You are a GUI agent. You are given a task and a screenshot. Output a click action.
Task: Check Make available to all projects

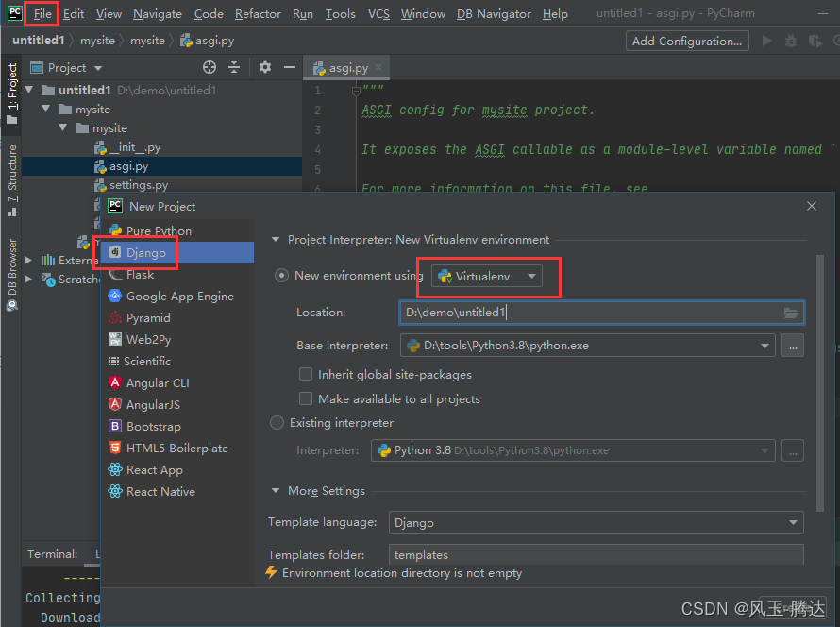pyautogui.click(x=306, y=398)
